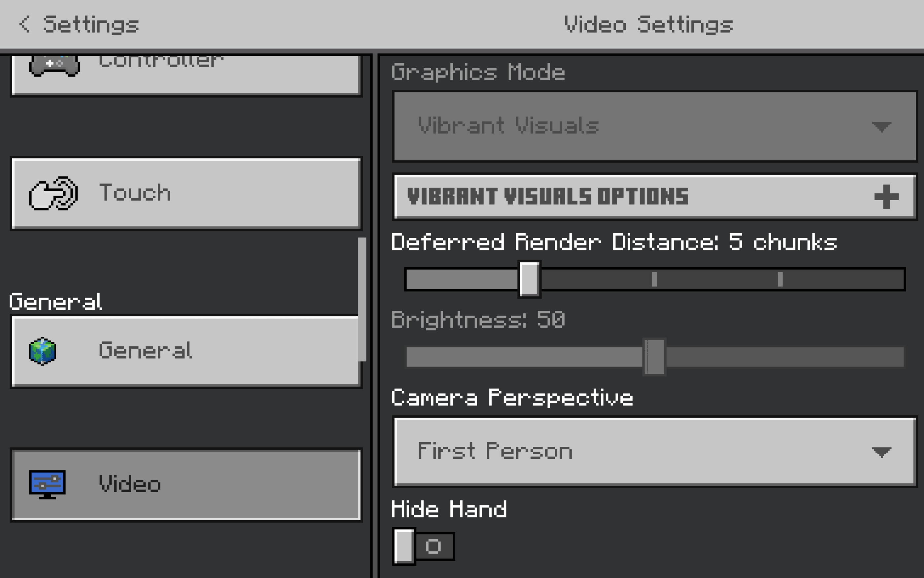Click the Video monitor icon
This screenshot has width=924, height=578.
47,484
